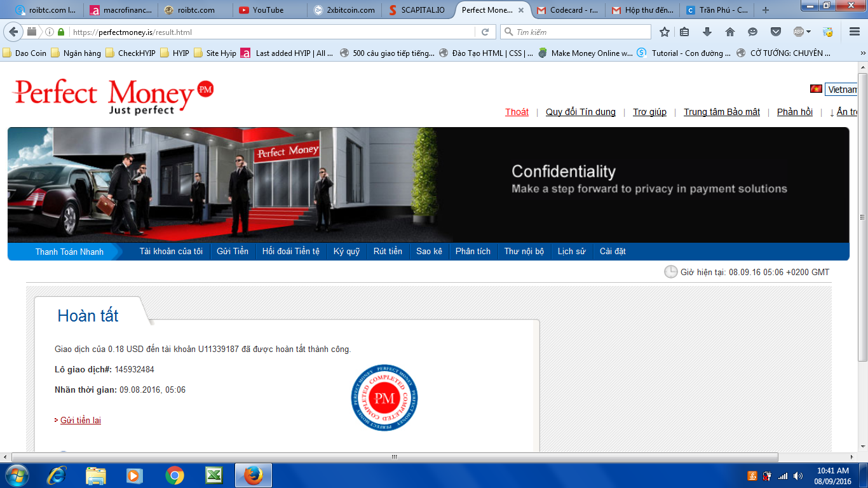Open the Rút tiền menu item
868x488 pixels.
[388, 252]
